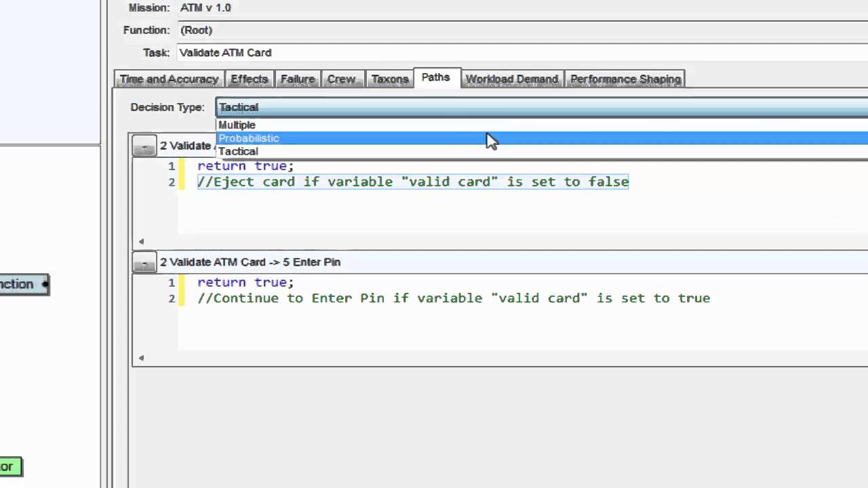Click left scroll arrow of first code editor

point(141,241)
